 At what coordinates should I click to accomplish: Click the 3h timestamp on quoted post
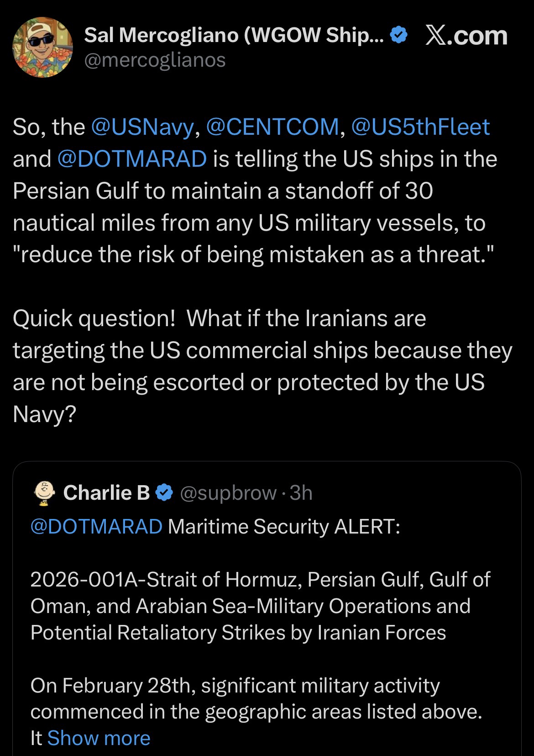[301, 493]
